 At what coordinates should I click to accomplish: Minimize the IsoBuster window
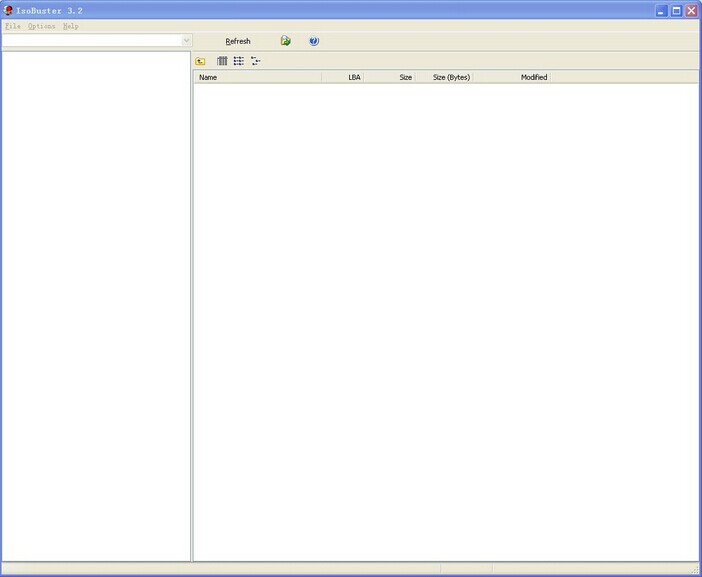pos(661,10)
